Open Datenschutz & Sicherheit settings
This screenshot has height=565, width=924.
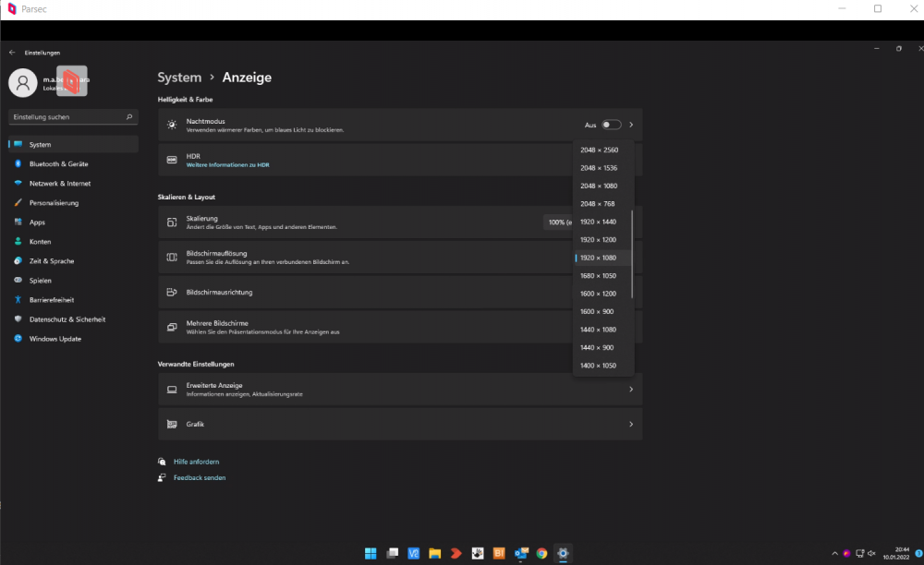[x=74, y=319]
